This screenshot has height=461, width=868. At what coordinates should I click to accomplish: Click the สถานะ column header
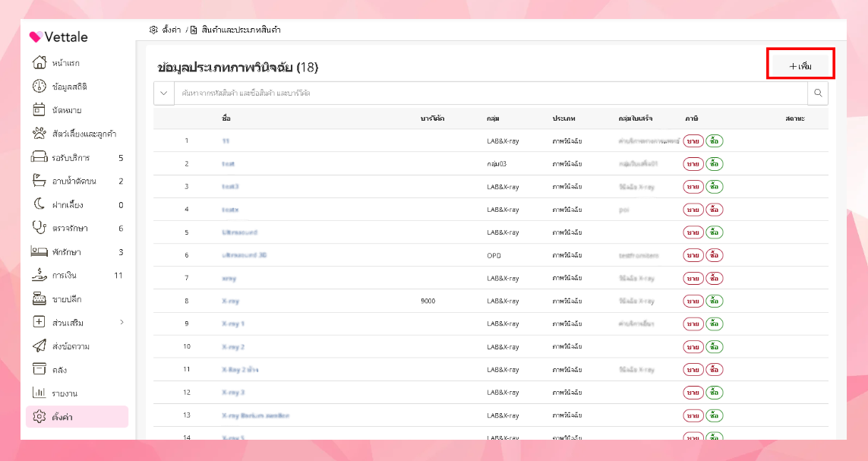(795, 118)
